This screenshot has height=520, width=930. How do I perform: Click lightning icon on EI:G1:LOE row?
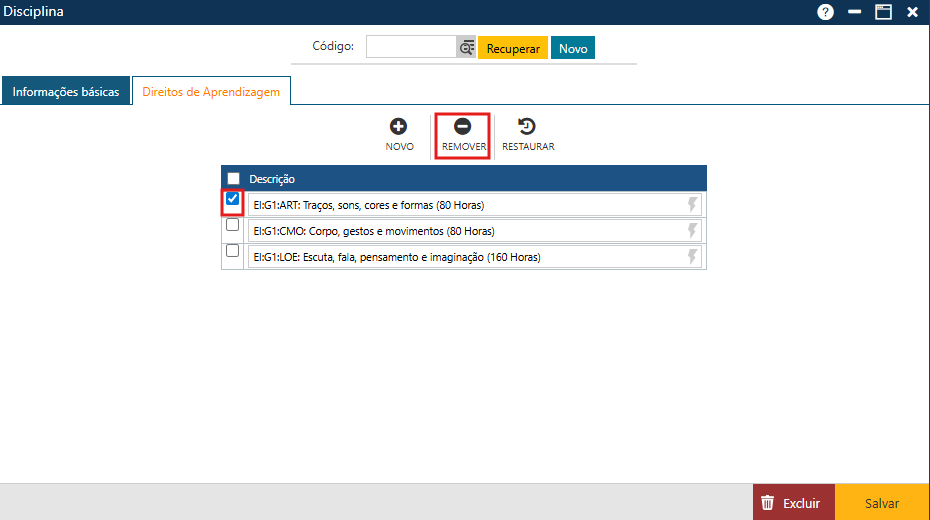[x=692, y=257]
